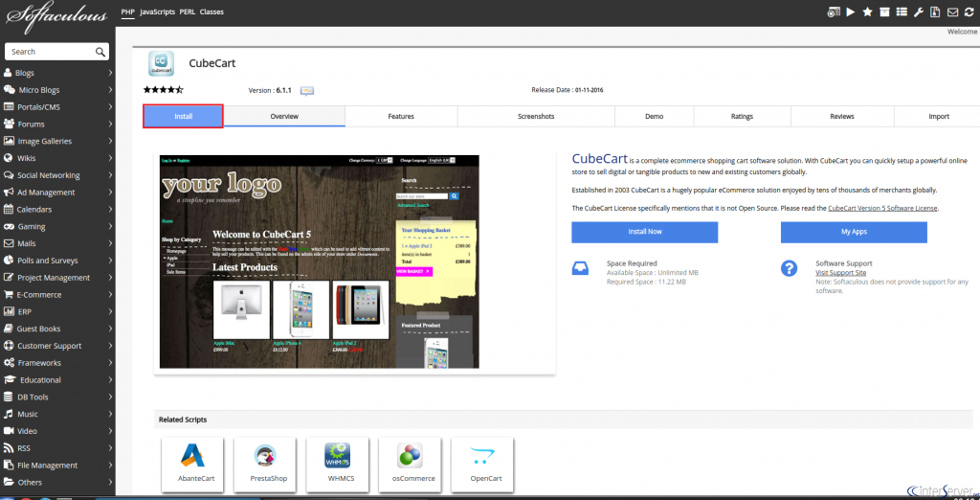Open the Frameworks category
980x500 pixels.
coord(58,363)
